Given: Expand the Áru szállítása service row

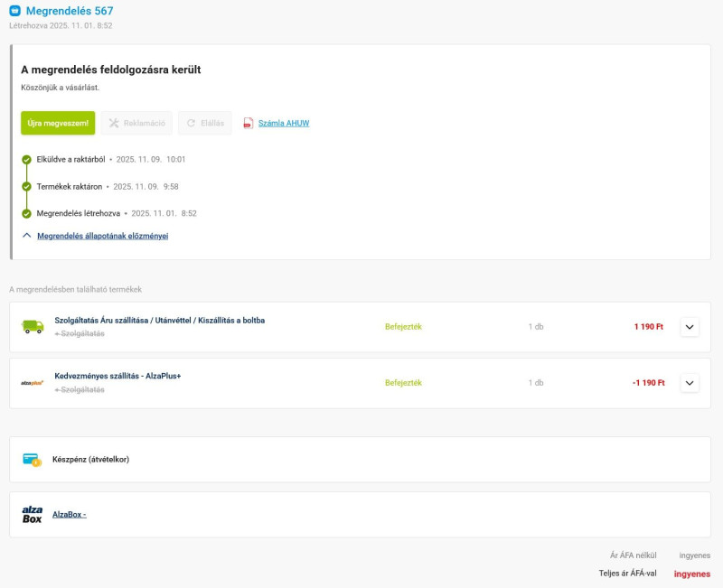Looking at the screenshot, I should (690, 327).
